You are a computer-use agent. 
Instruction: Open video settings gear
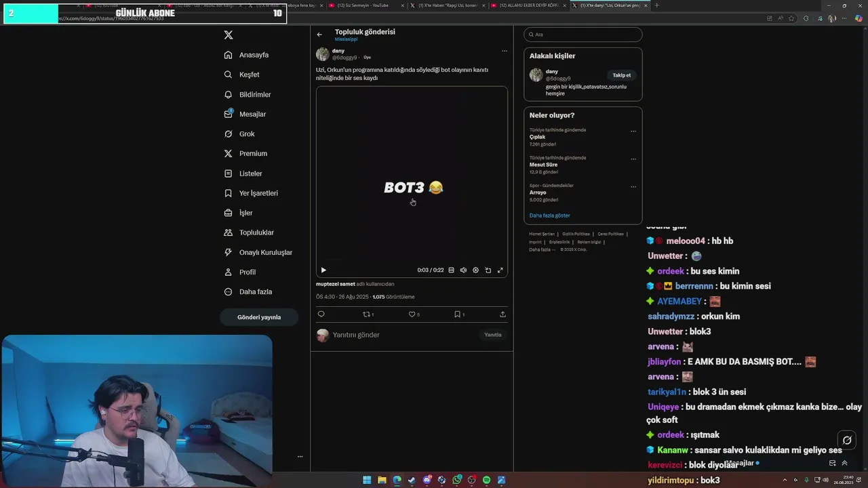[x=475, y=270]
